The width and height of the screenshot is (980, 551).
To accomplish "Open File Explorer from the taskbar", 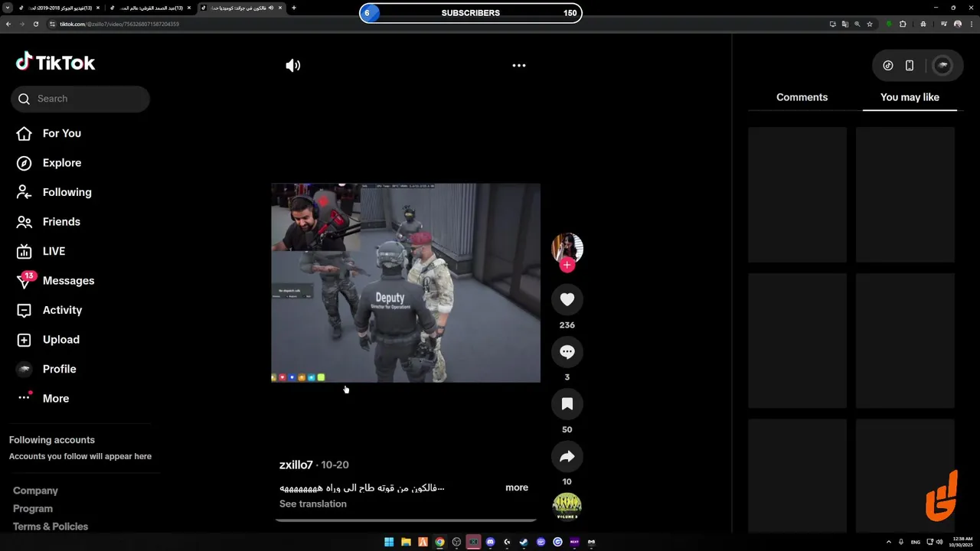I will pyautogui.click(x=406, y=542).
